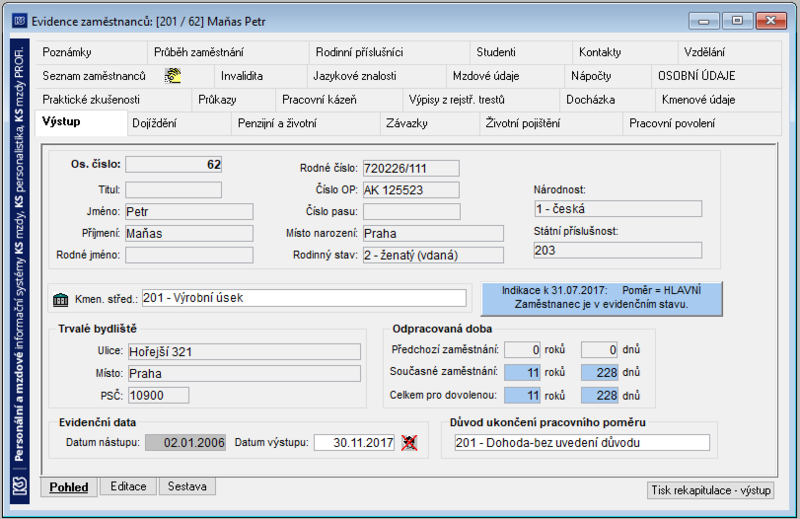Click the empty Číslo pasu field

pyautogui.click(x=412, y=211)
